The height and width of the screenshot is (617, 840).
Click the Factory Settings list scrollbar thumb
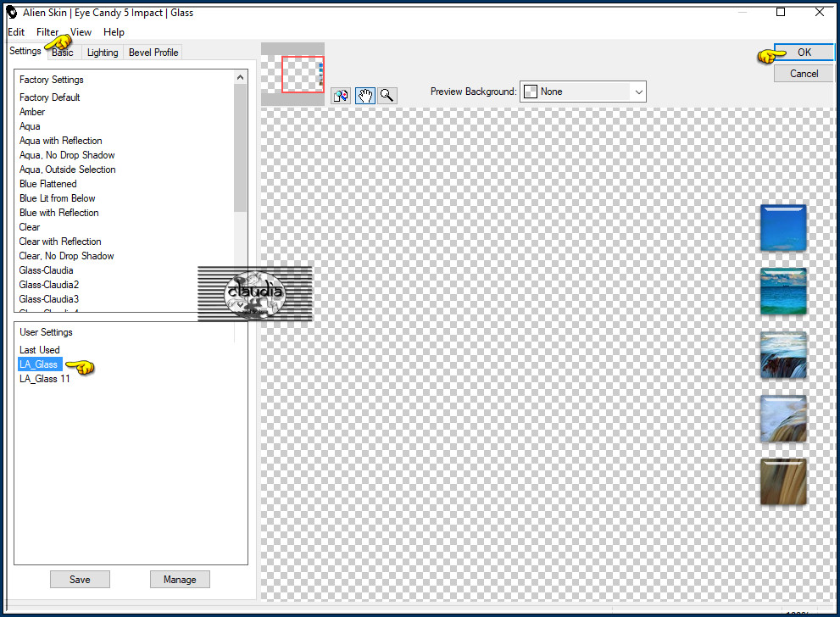(x=241, y=147)
